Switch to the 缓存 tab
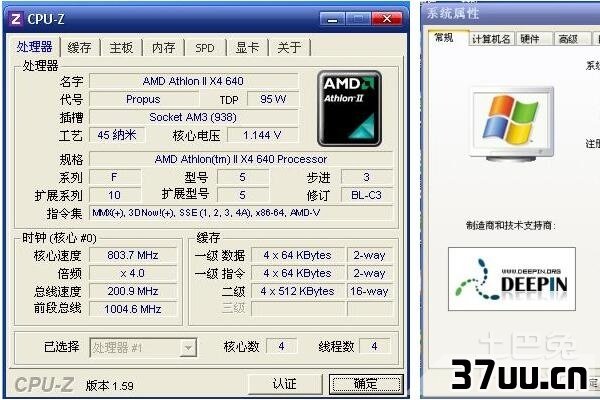This screenshot has height=400, width=600. (x=79, y=48)
